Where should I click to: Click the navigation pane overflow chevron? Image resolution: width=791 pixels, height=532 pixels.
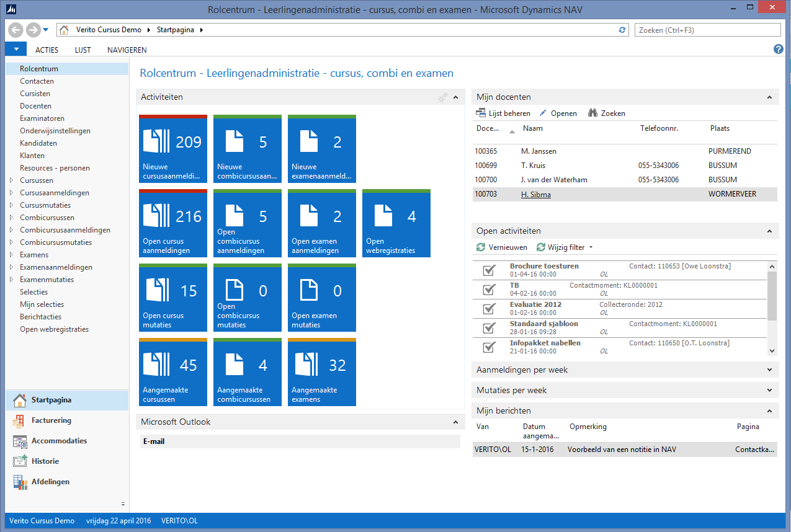pyautogui.click(x=123, y=504)
